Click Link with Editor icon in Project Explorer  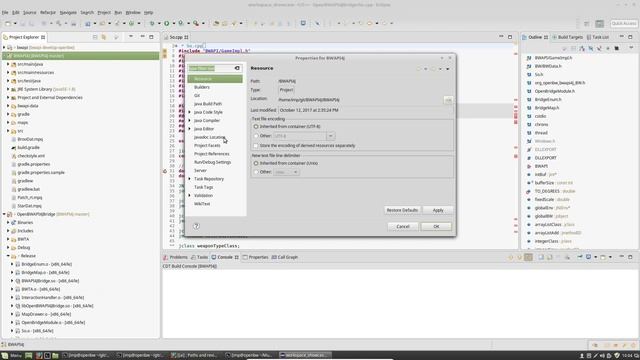click(x=104, y=37)
